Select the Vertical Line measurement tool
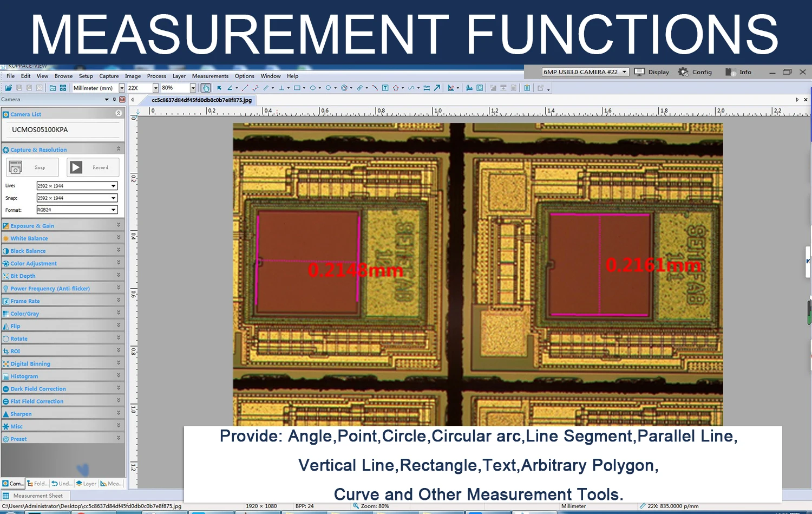Viewport: 812px width, 514px height. [x=281, y=88]
